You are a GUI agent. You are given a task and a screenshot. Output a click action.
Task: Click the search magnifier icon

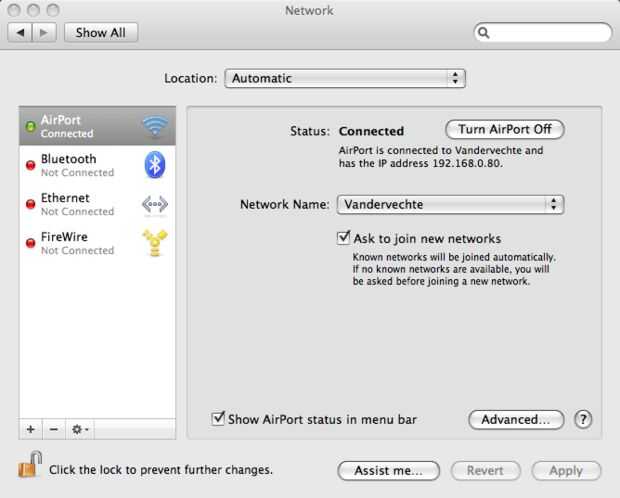pos(484,32)
